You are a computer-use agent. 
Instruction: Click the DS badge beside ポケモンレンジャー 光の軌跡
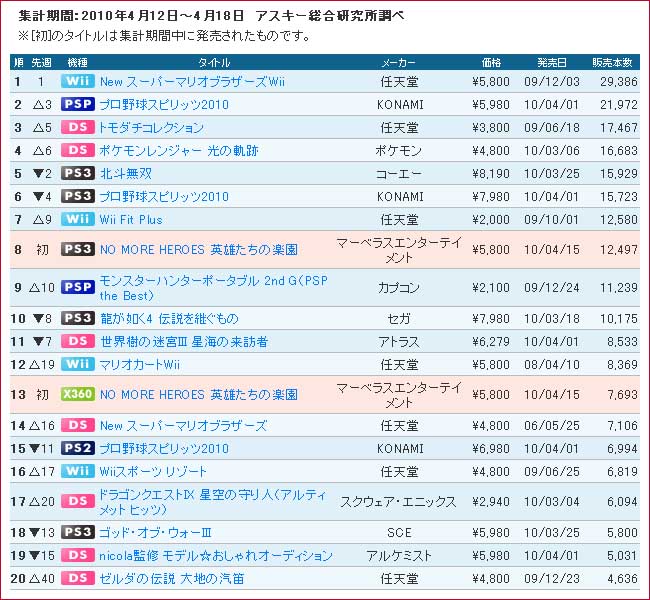78,150
